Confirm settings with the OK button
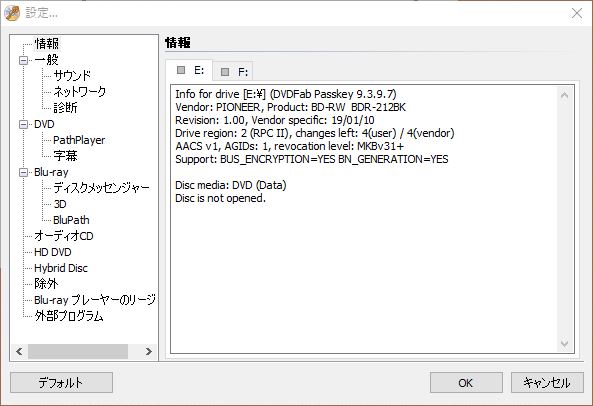This screenshot has height=406, width=593. point(466,383)
